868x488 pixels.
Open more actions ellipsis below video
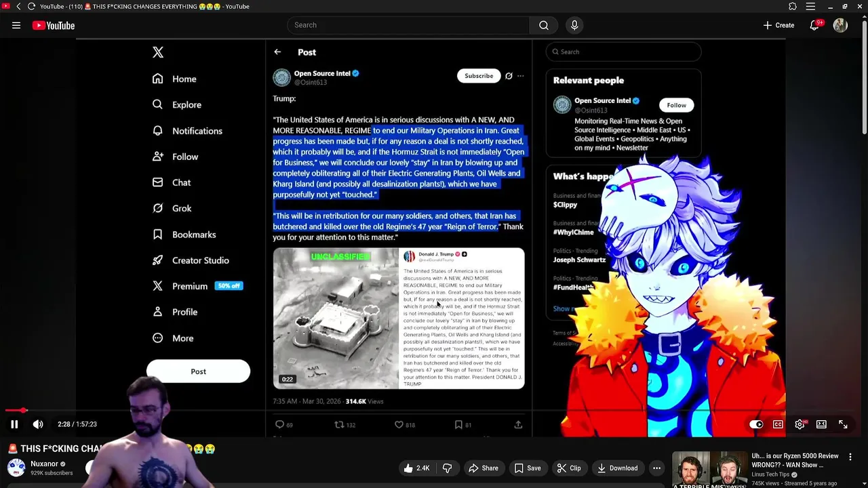pos(656,468)
